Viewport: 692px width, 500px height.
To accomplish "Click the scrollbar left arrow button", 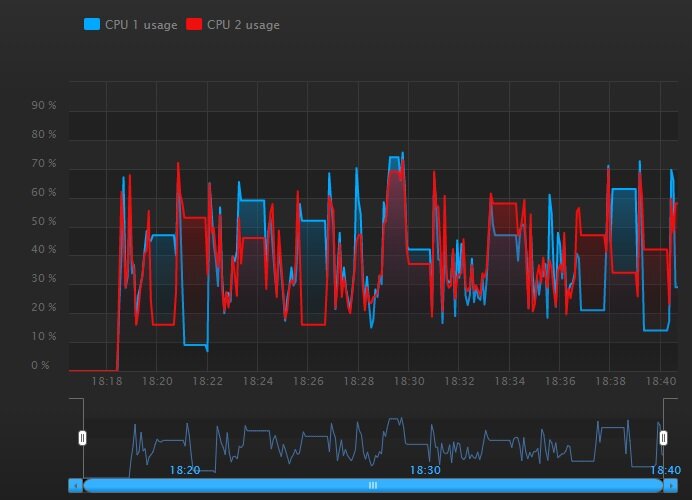I will coord(75,485).
